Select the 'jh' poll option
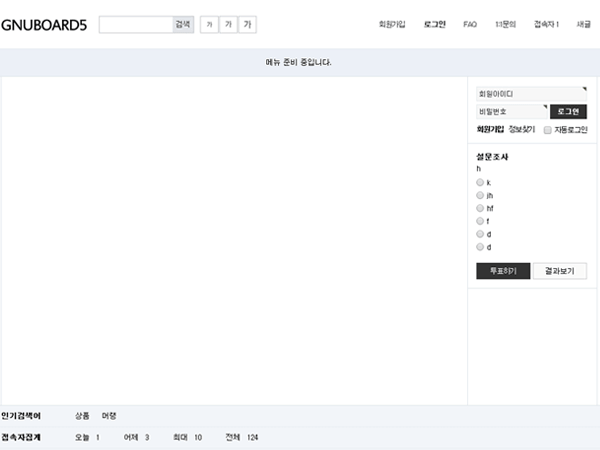This screenshot has height=450, width=600. pyautogui.click(x=480, y=196)
